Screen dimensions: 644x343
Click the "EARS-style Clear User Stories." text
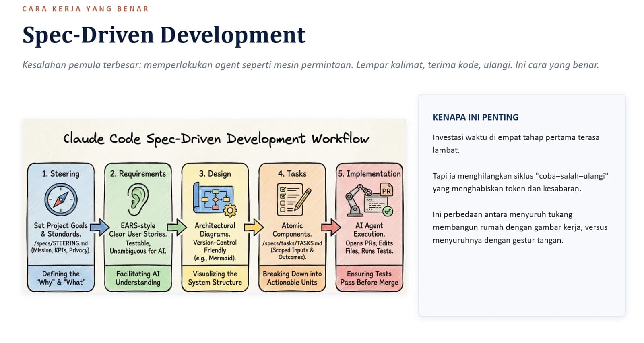coord(138,230)
